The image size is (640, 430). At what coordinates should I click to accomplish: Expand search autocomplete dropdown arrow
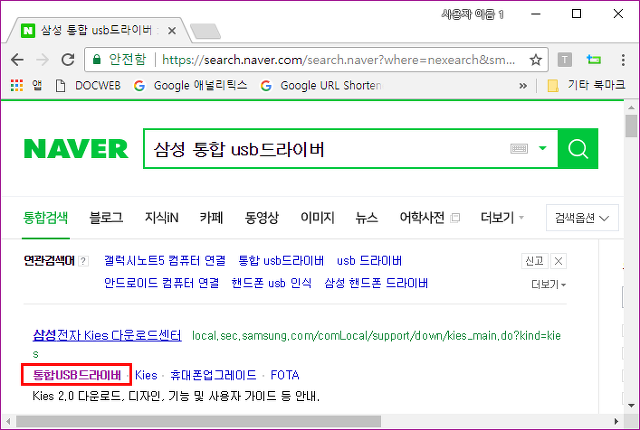pyautogui.click(x=542, y=148)
